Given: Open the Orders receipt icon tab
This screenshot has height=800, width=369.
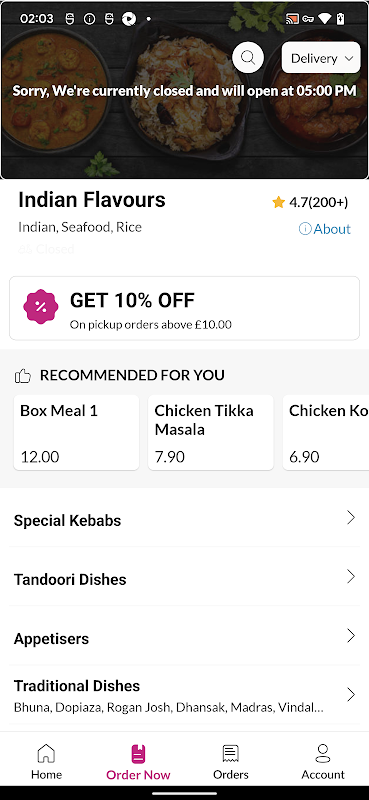Looking at the screenshot, I should click(231, 753).
